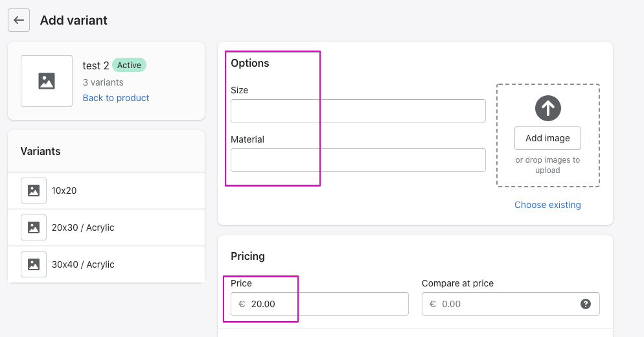Select the 30x40 / Acrylic variant label
The image size is (644, 337).
[83, 264]
